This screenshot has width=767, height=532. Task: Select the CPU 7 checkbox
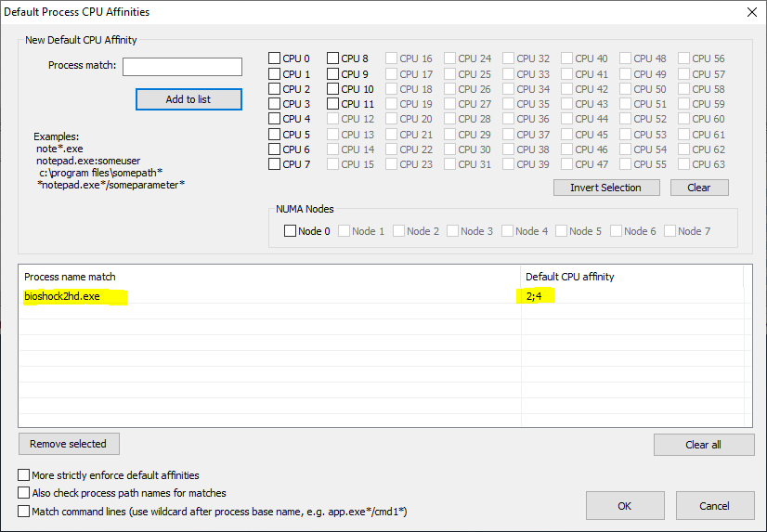point(275,164)
